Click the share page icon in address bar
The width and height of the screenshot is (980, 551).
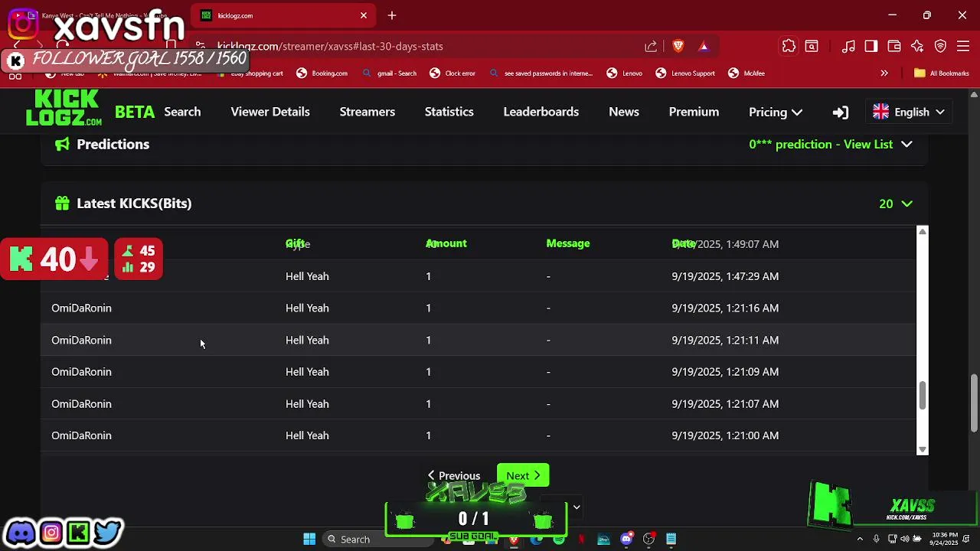tap(651, 47)
